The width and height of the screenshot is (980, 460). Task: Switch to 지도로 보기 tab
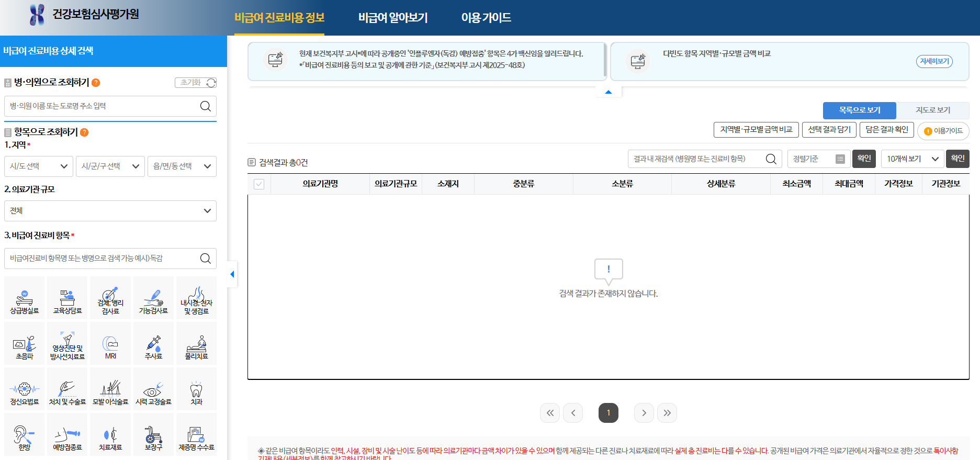[x=933, y=110]
